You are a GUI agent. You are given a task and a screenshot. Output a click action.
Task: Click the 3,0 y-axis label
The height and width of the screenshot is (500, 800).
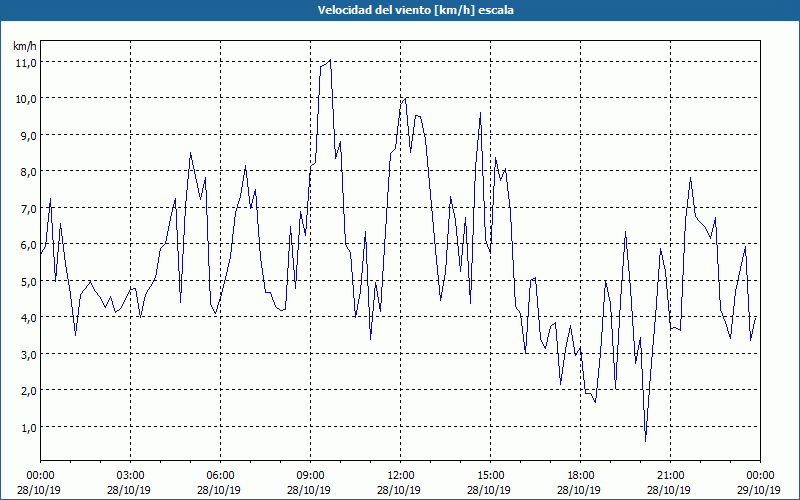(x=28, y=354)
